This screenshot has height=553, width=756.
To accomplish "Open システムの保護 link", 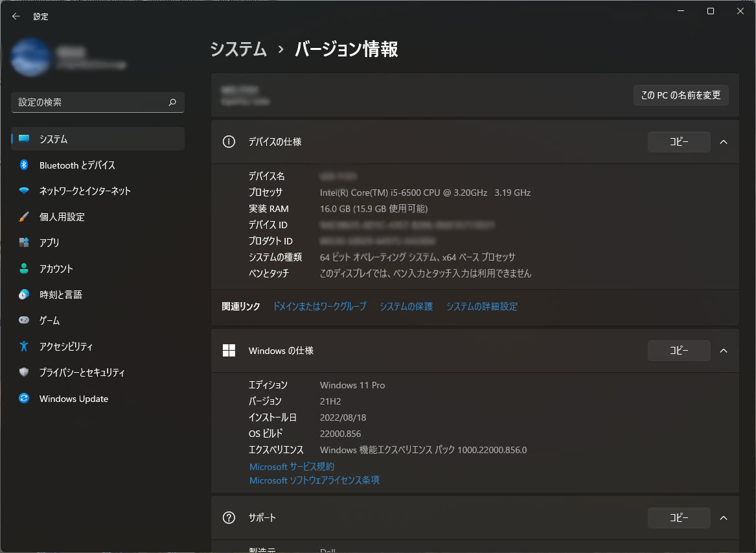I will [406, 307].
